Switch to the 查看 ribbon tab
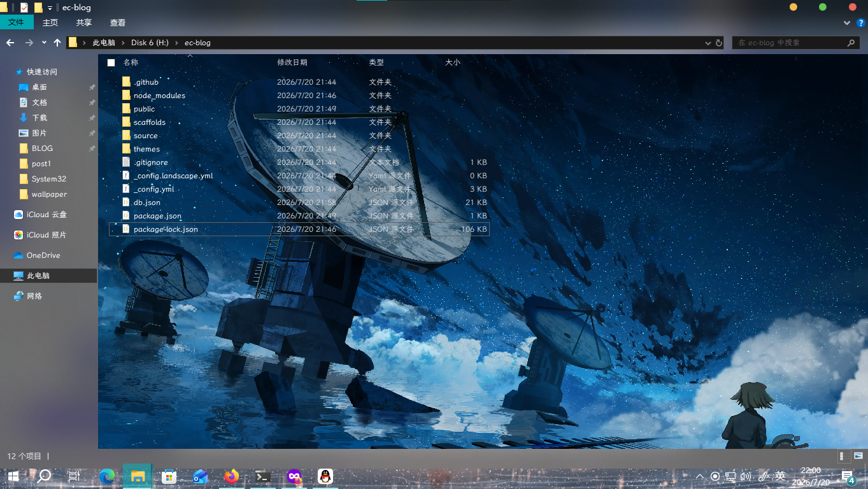 (x=118, y=22)
